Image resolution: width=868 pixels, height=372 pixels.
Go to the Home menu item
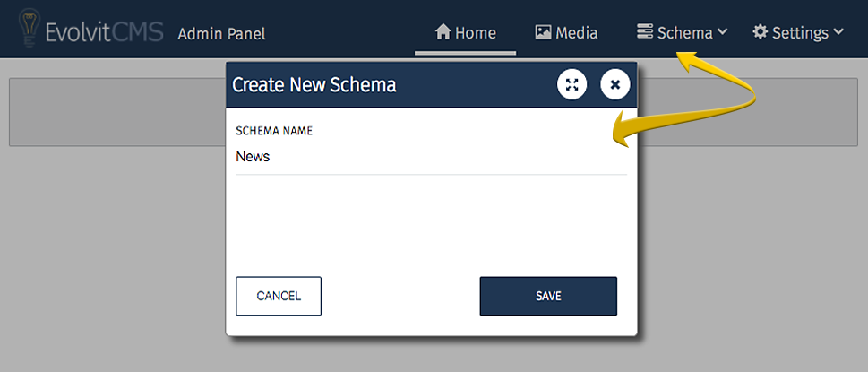tap(475, 33)
